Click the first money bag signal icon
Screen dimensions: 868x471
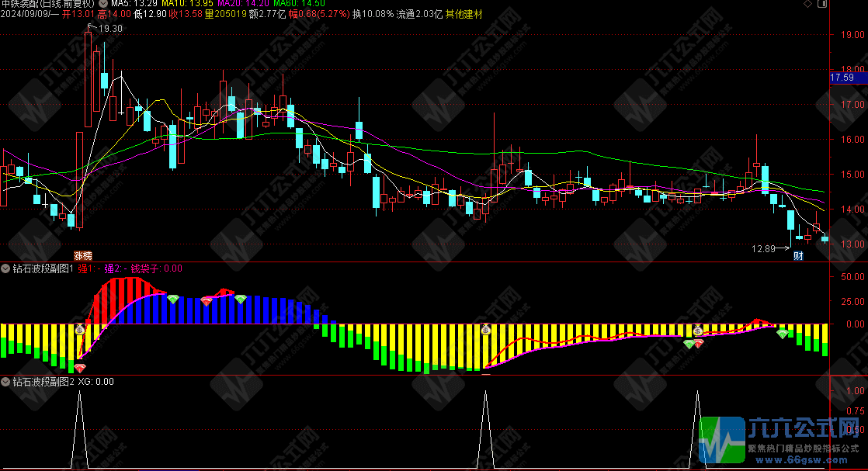coord(80,329)
